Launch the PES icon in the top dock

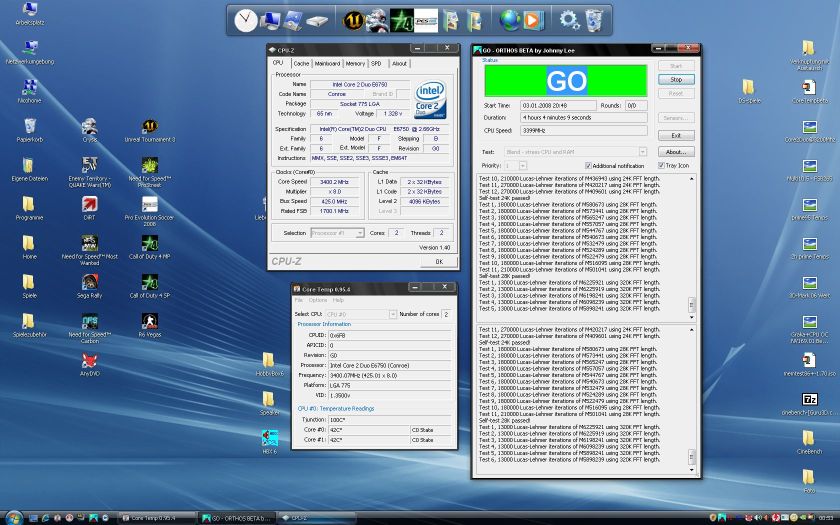(426, 20)
